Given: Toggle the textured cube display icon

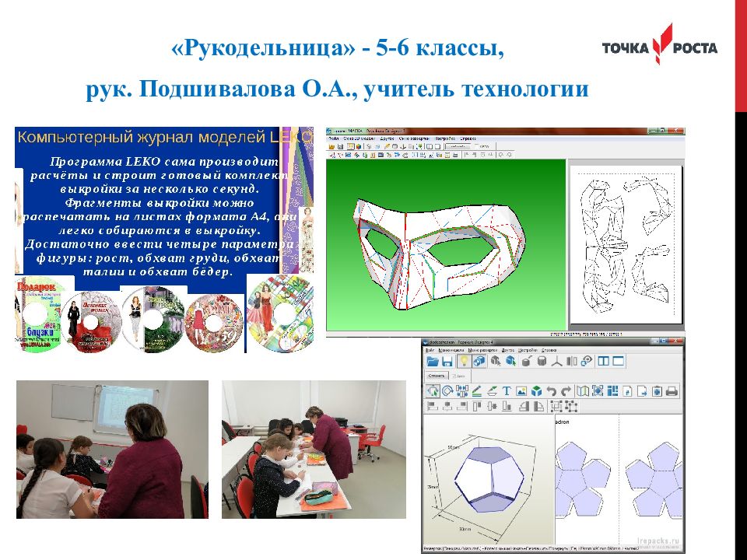Looking at the screenshot, I should 477,361.
